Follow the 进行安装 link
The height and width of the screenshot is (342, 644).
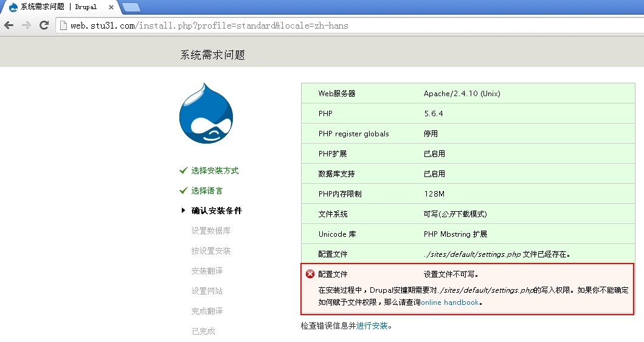point(372,326)
